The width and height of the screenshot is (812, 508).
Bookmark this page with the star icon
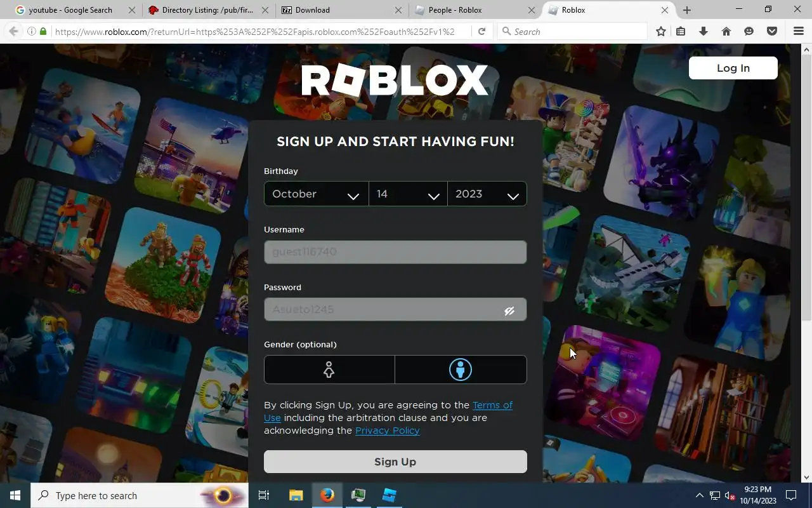tap(661, 31)
